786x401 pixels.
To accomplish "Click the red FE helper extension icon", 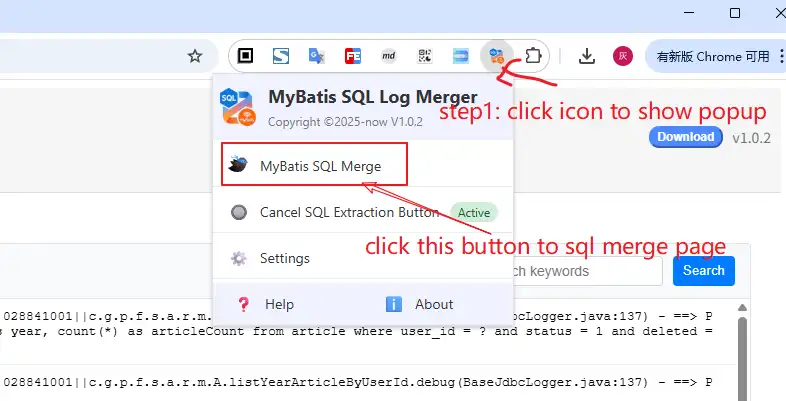I will coord(352,56).
